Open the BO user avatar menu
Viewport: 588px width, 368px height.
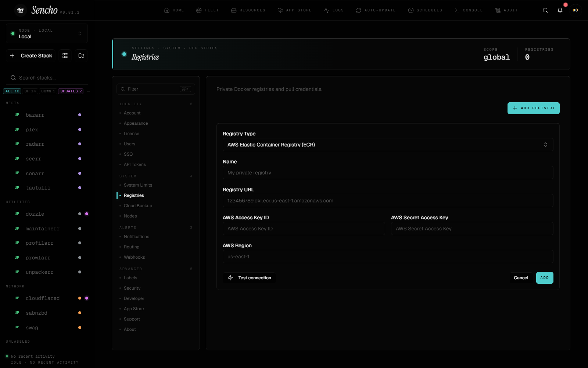click(x=575, y=10)
